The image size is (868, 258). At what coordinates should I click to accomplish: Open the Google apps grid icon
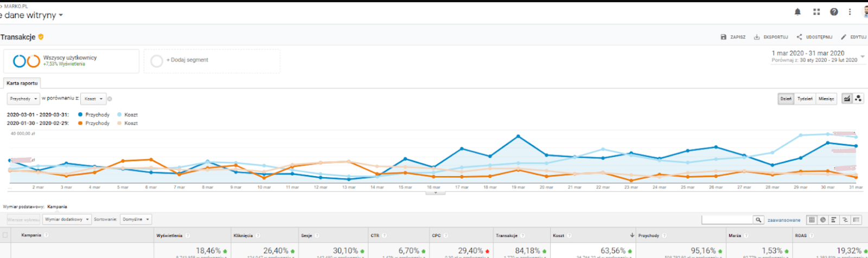pos(816,11)
